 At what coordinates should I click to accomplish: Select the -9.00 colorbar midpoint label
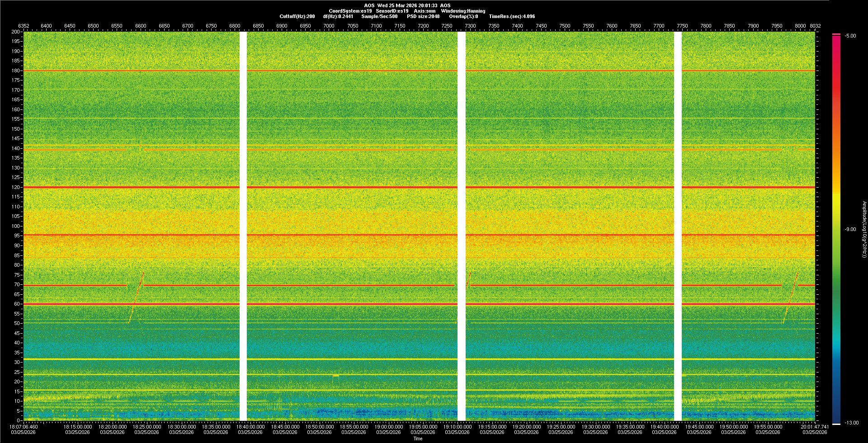(850, 230)
